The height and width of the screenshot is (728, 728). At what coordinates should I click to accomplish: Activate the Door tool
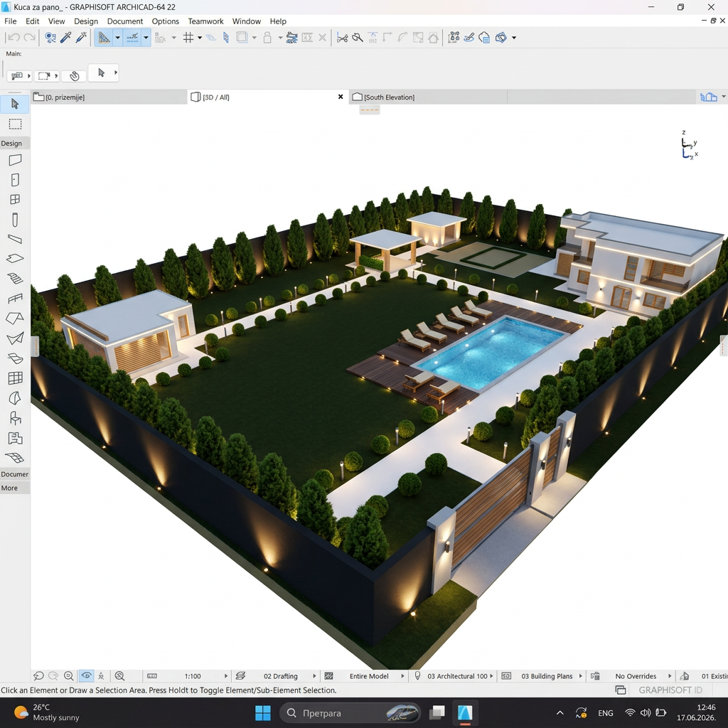click(15, 180)
